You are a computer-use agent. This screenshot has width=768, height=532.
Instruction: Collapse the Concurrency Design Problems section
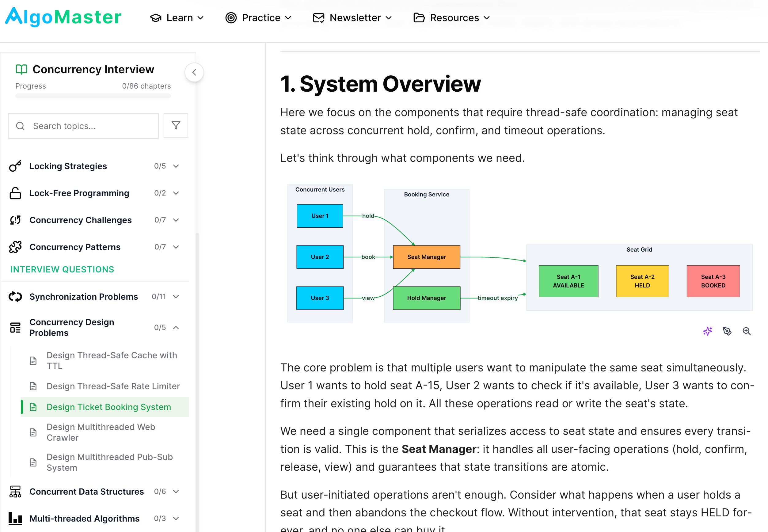(x=176, y=328)
